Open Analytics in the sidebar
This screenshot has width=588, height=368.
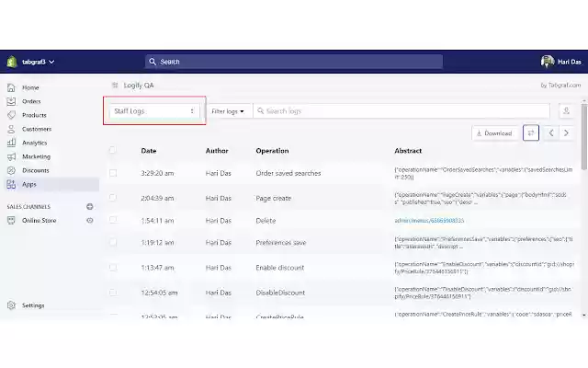[x=35, y=144]
